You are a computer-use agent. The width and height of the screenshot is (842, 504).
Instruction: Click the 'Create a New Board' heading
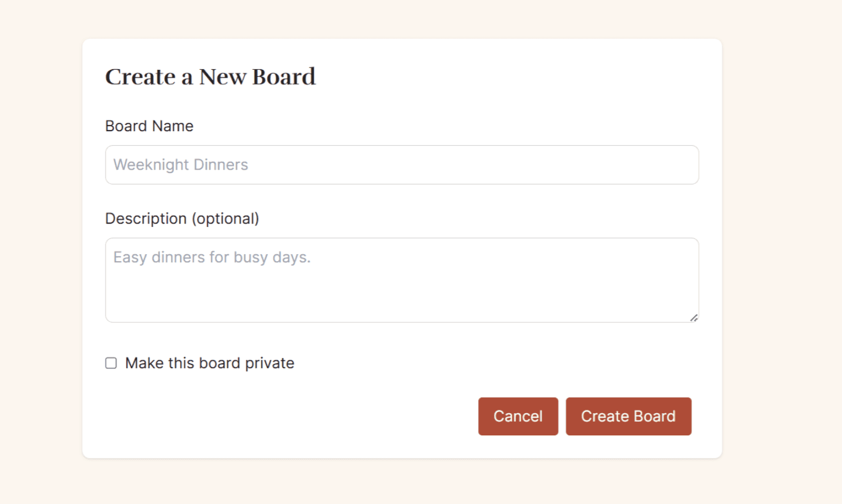(x=210, y=77)
